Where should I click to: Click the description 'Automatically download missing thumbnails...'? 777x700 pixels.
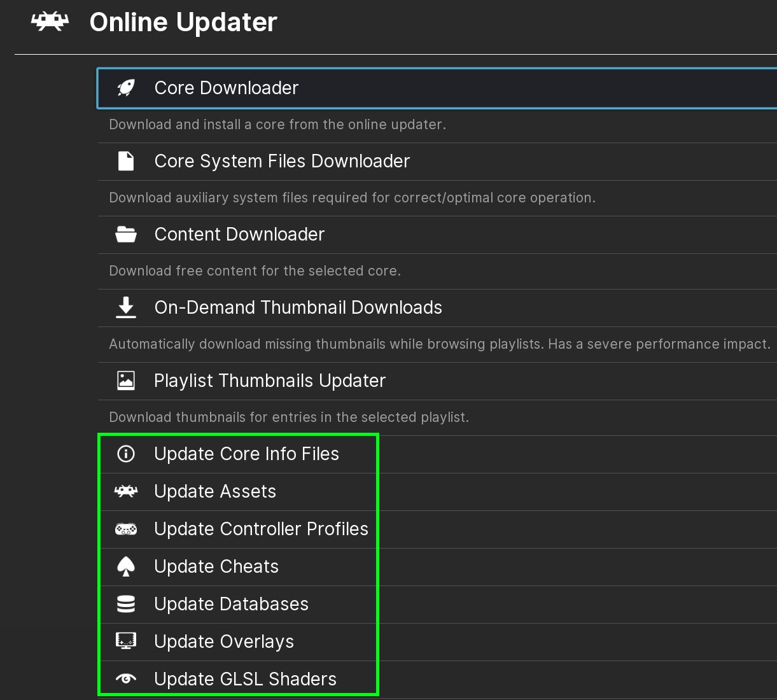click(x=440, y=344)
